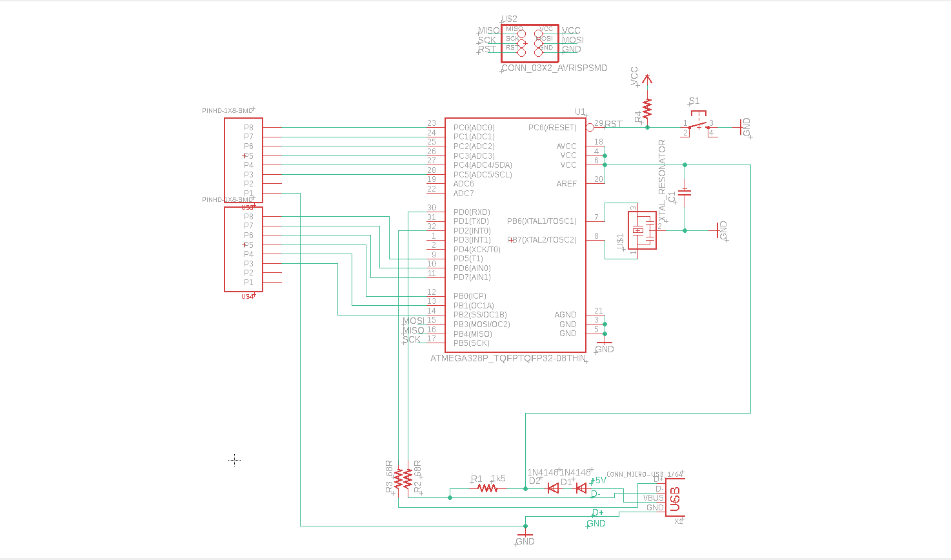Click the PB3(MOSI/OC2) pin label
This screenshot has width=951, height=560.
[482, 325]
